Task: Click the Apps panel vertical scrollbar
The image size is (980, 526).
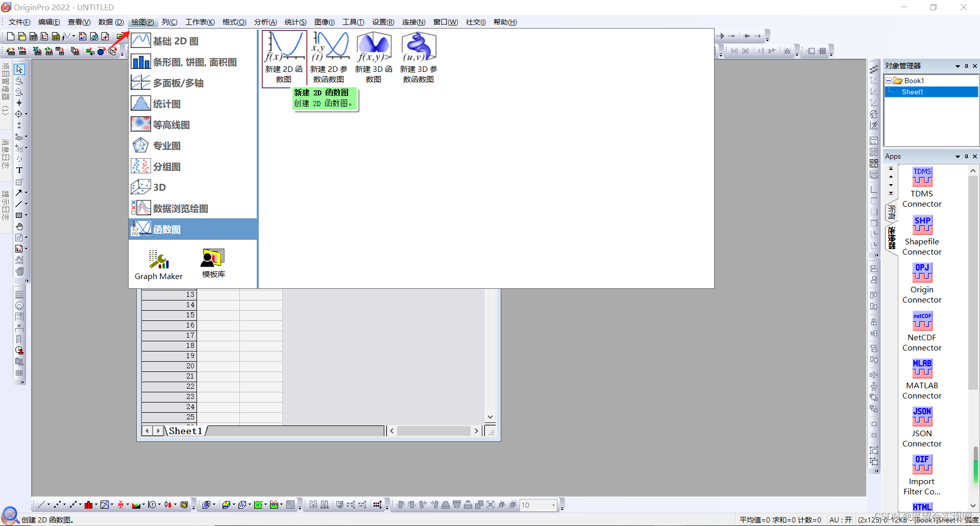Action: pyautogui.click(x=973, y=283)
